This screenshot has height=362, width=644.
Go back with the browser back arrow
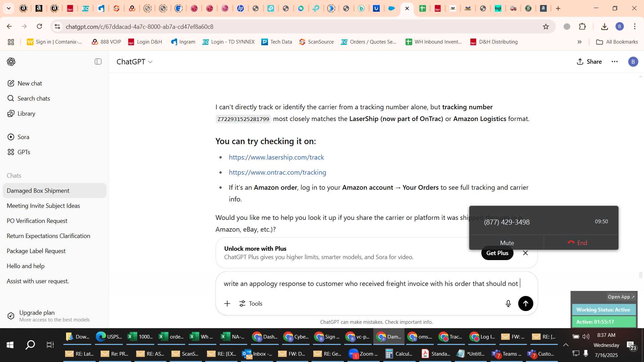point(9,26)
